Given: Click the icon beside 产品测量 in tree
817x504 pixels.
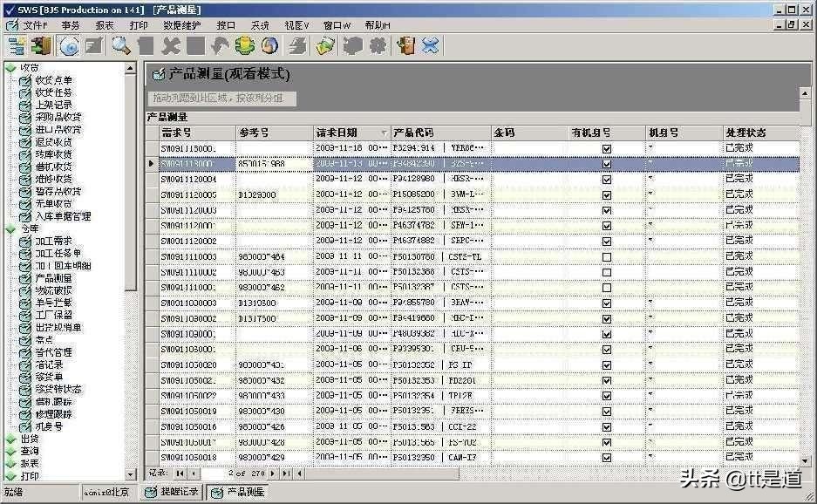Looking at the screenshot, I should coord(25,278).
